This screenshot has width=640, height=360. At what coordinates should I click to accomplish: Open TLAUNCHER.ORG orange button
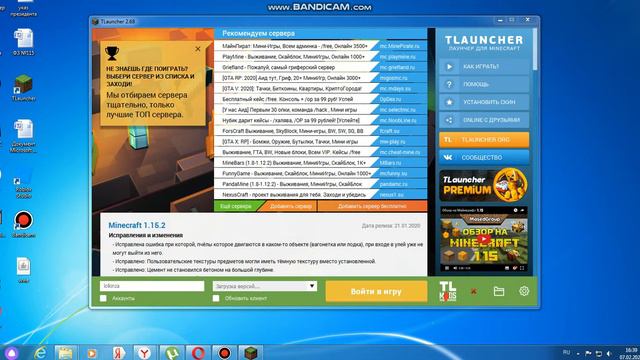484,140
